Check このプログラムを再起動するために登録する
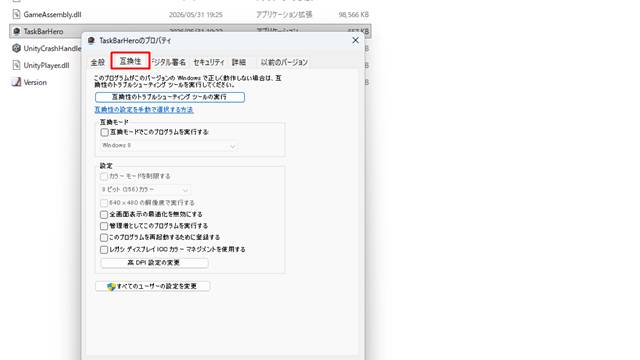Image resolution: width=640 pixels, height=360 pixels. 104,237
